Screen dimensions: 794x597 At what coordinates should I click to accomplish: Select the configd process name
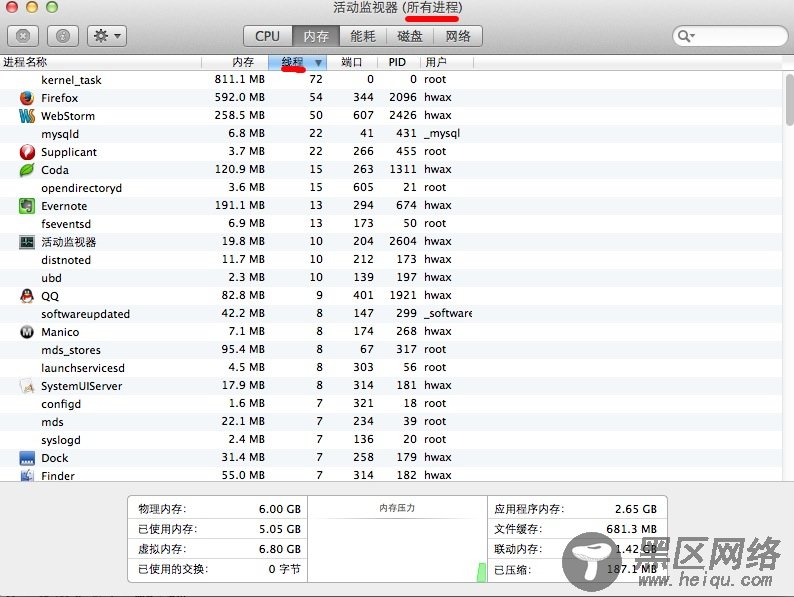coord(61,404)
